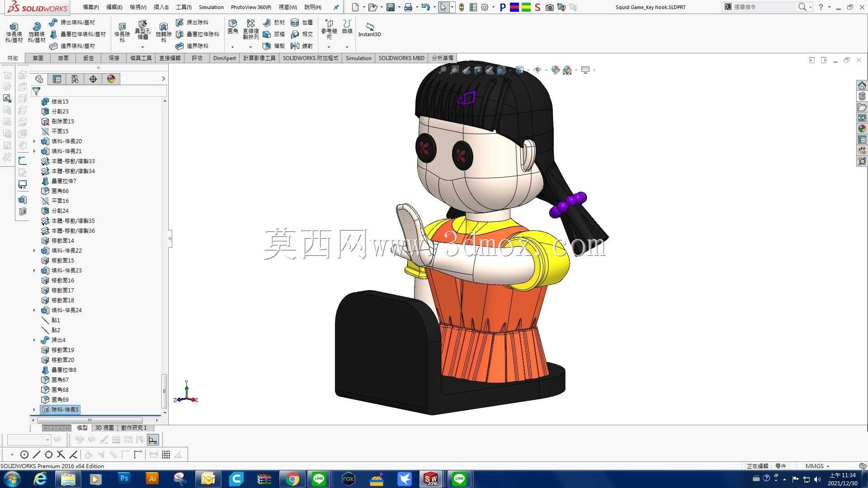
Task: Select the 旋轉除料 revolved cut tool
Action: click(x=164, y=33)
